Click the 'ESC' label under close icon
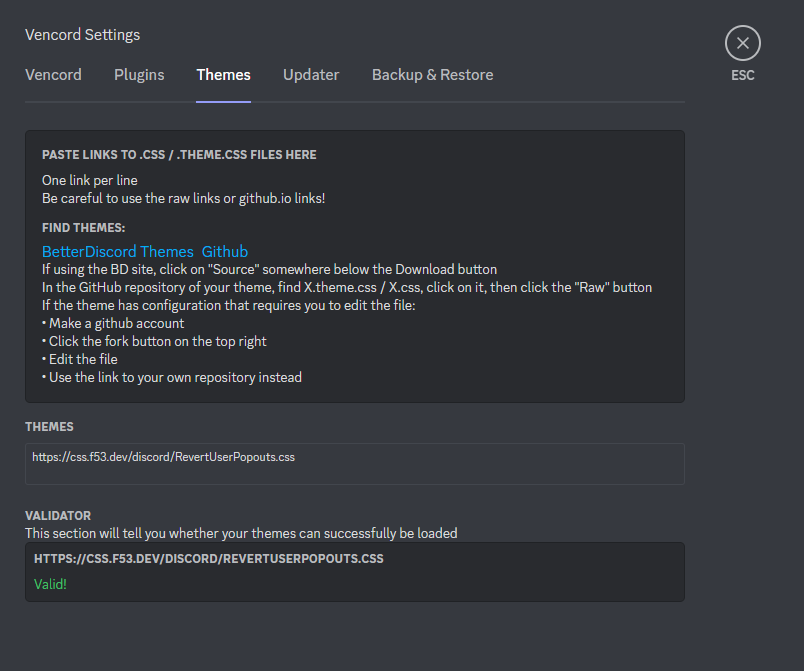804x671 pixels. (742, 75)
